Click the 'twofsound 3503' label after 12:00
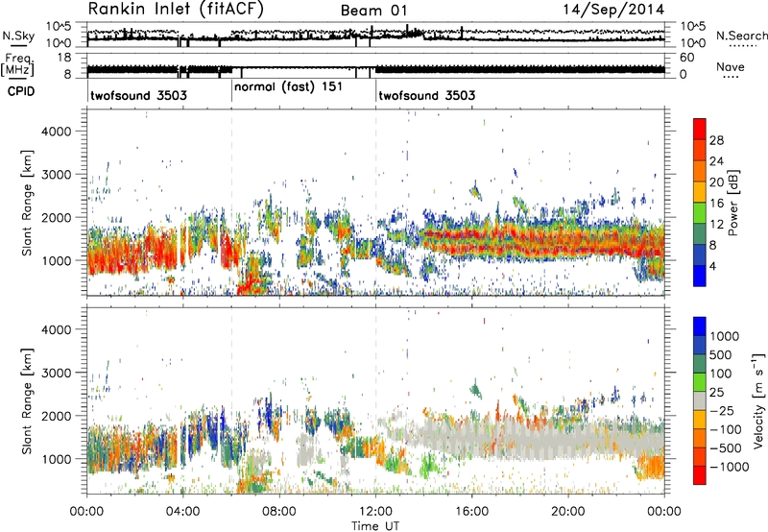 tap(426, 95)
